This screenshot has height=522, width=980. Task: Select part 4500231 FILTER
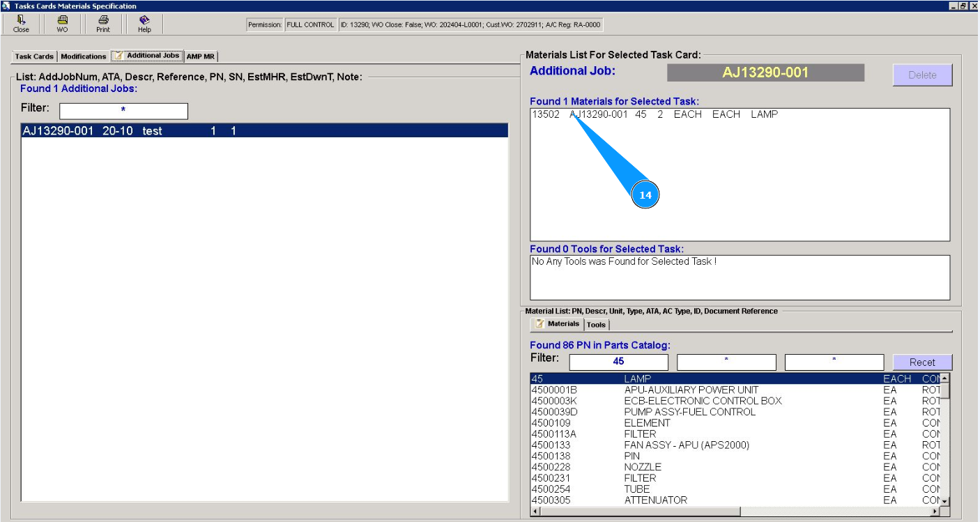click(735, 478)
